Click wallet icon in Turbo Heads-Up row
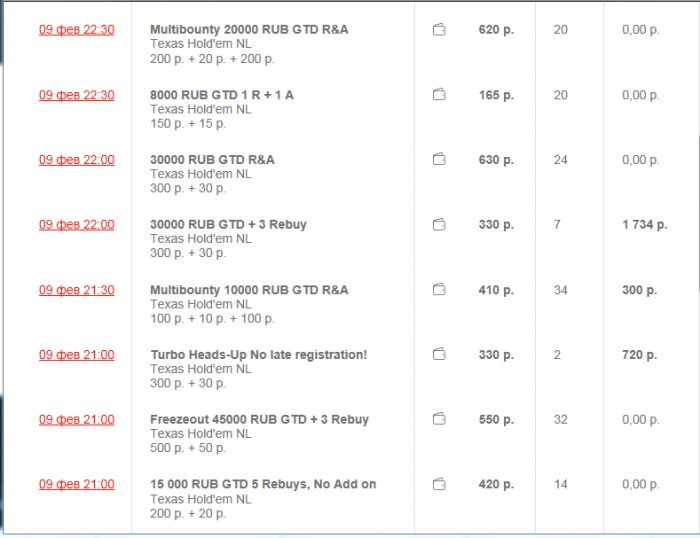This screenshot has height=538, width=700. tap(438, 354)
